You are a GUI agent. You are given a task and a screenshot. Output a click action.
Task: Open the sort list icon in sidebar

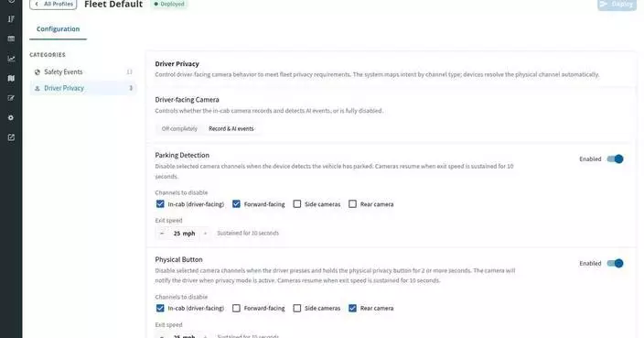pyautogui.click(x=11, y=19)
